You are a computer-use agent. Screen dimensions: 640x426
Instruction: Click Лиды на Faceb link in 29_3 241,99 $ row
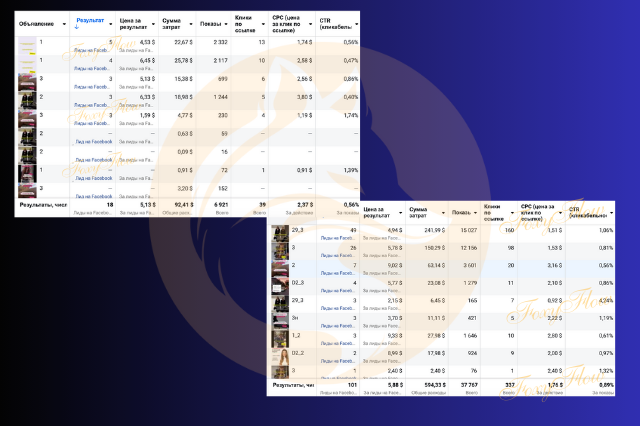(338, 238)
